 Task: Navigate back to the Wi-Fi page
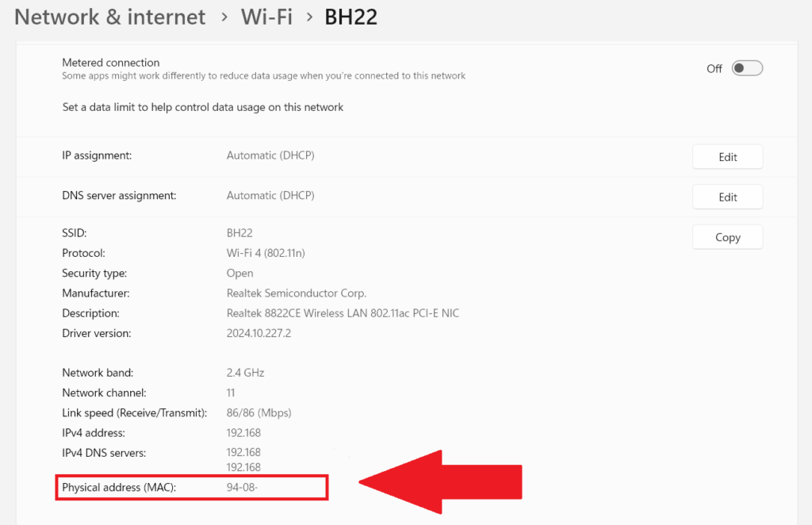click(x=266, y=17)
